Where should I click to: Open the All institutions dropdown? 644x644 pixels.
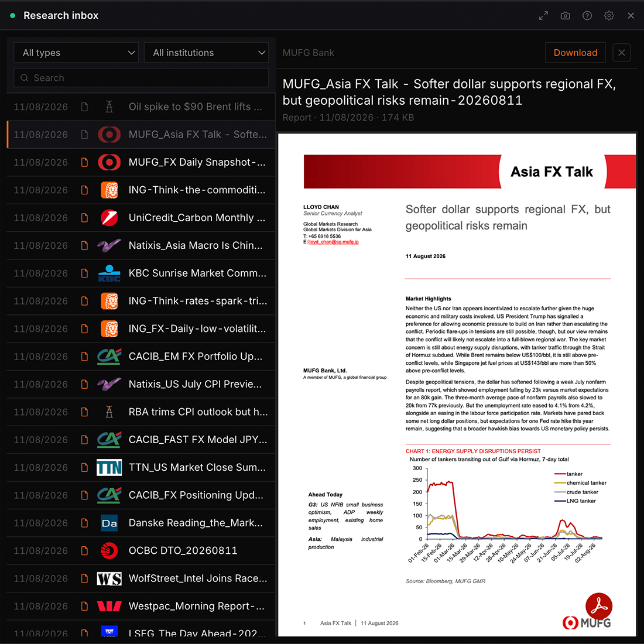[206, 53]
